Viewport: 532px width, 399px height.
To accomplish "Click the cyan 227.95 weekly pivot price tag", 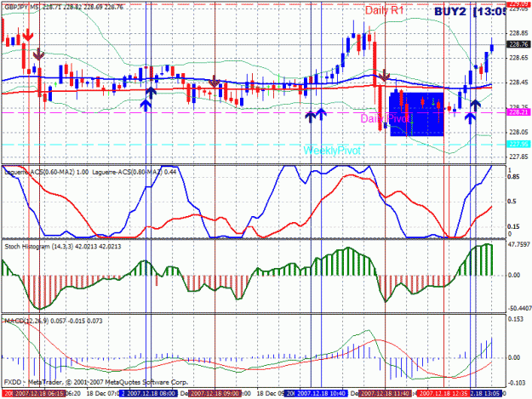I will [518, 145].
